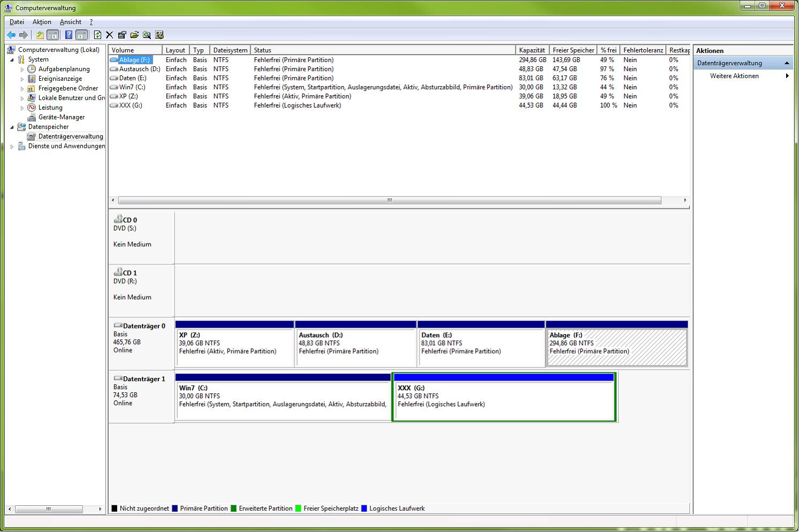Select Ablage (F:) hatched partition block
This screenshot has height=532, width=799.
(x=617, y=344)
